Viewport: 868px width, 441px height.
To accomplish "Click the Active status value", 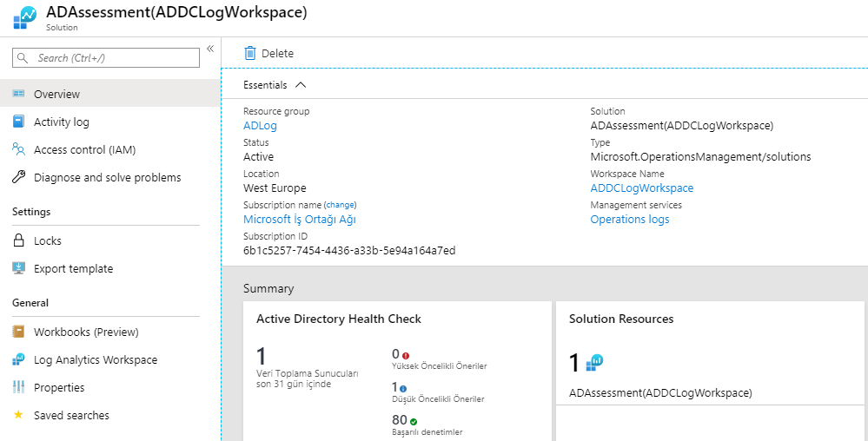I will click(x=259, y=156).
